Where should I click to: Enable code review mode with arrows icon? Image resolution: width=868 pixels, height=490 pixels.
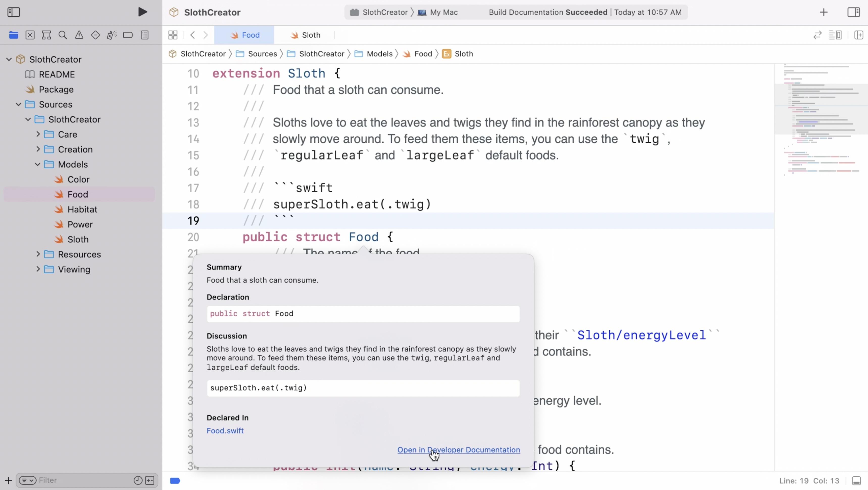click(x=817, y=35)
